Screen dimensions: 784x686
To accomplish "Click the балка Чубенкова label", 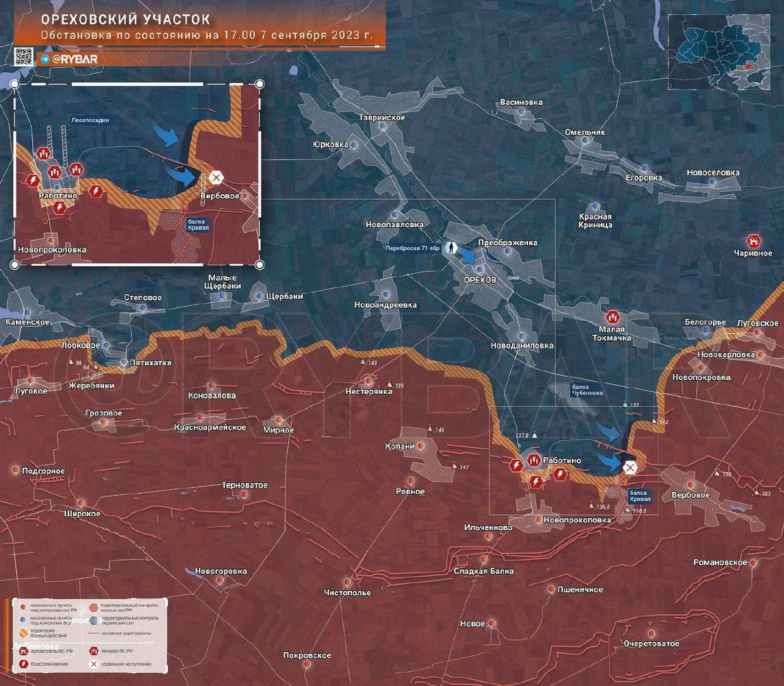I will pyautogui.click(x=580, y=390).
